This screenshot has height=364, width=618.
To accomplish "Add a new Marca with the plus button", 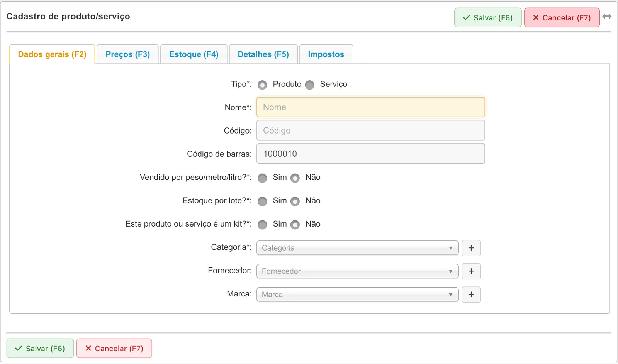I will 471,295.
